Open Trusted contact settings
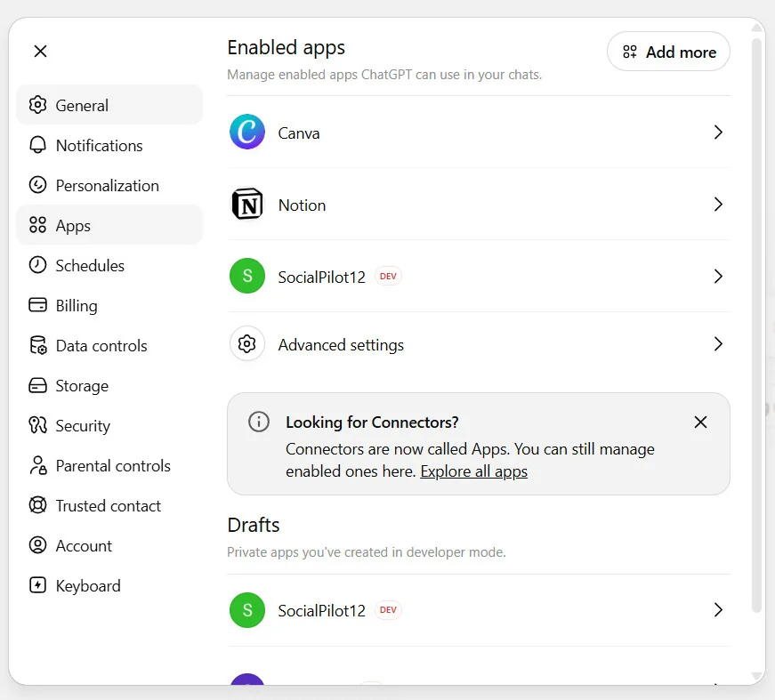This screenshot has height=700, width=775. [x=109, y=505]
